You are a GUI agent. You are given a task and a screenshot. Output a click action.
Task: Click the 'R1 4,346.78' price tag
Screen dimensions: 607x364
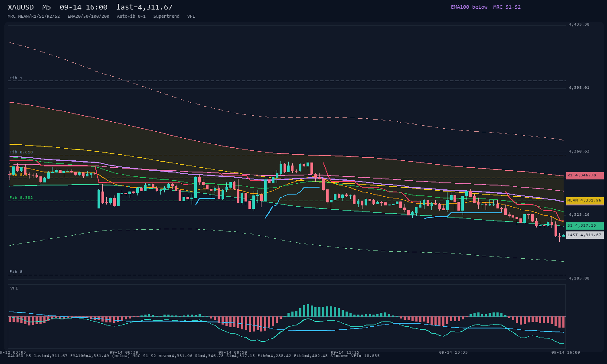coord(585,175)
